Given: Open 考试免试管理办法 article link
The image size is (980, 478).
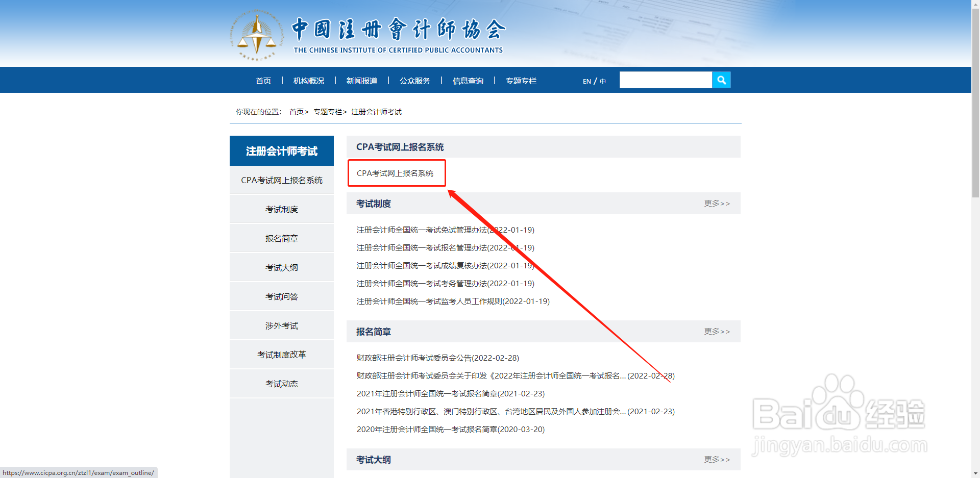Looking at the screenshot, I should (446, 230).
